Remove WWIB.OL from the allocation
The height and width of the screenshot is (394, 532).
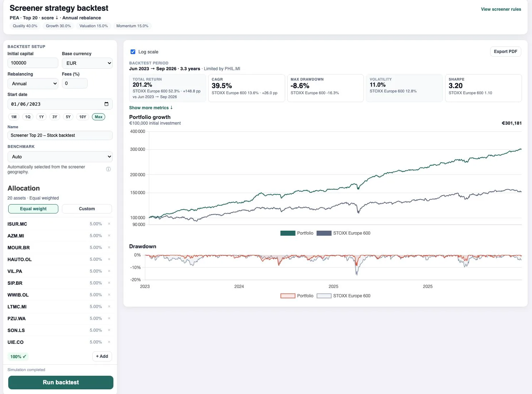[x=109, y=295]
